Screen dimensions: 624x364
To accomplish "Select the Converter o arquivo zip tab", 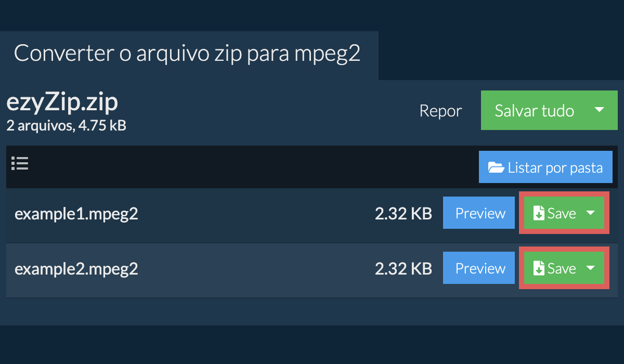I will 187,54.
